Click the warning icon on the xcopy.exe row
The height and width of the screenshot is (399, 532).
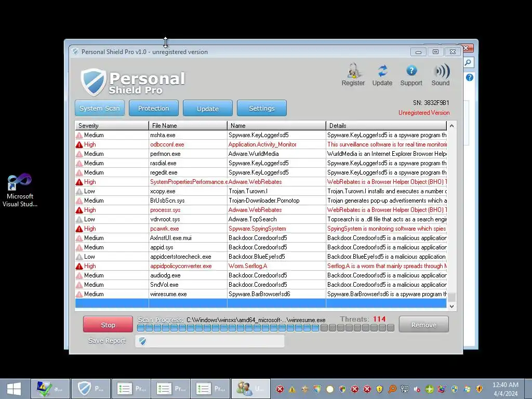pos(79,191)
